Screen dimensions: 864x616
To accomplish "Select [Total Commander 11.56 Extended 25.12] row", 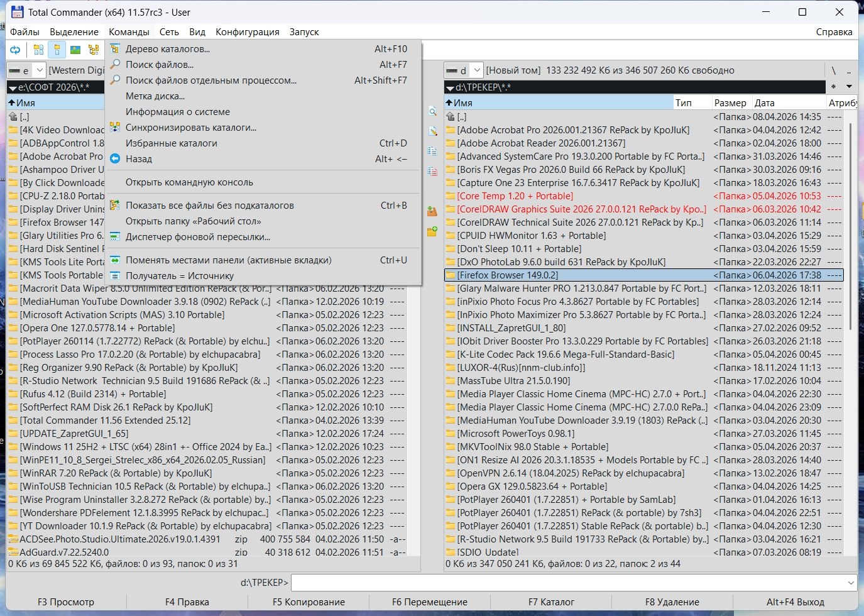I will (x=207, y=421).
